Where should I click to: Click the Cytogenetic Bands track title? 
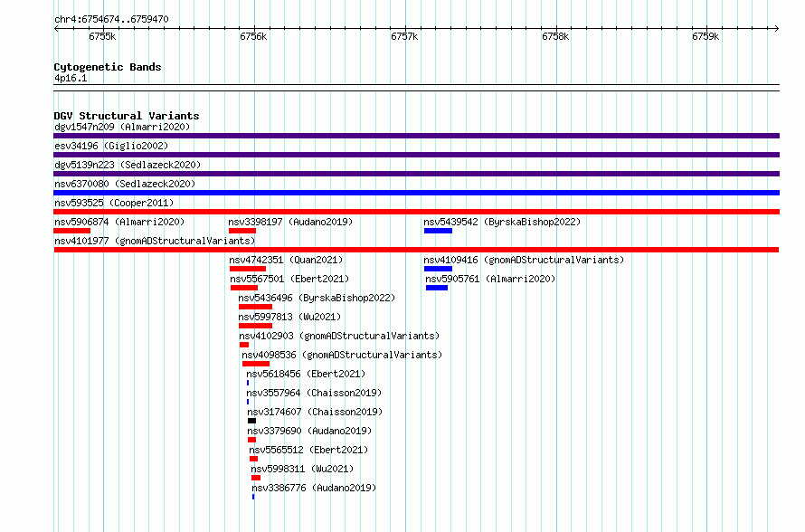click(x=108, y=67)
